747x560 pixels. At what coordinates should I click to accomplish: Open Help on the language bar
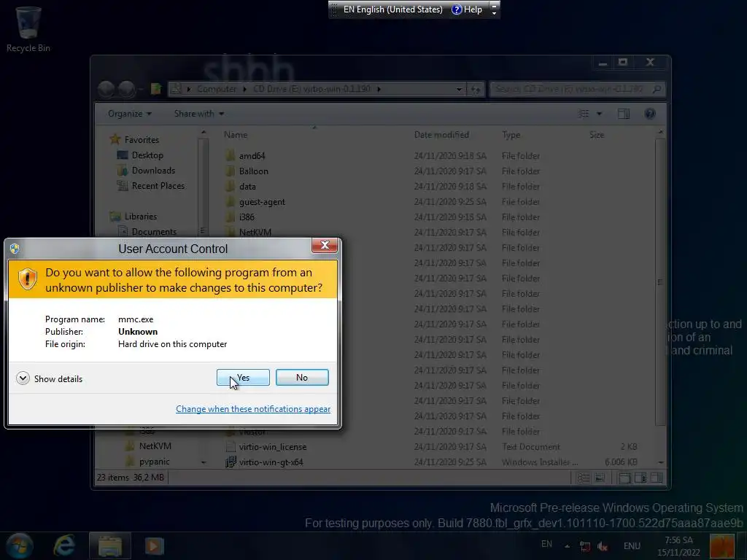click(x=467, y=9)
